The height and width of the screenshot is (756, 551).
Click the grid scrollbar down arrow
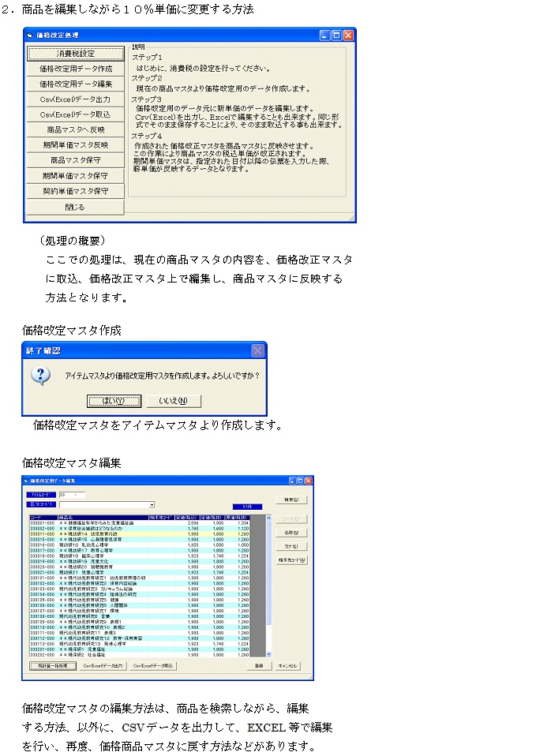(x=268, y=654)
